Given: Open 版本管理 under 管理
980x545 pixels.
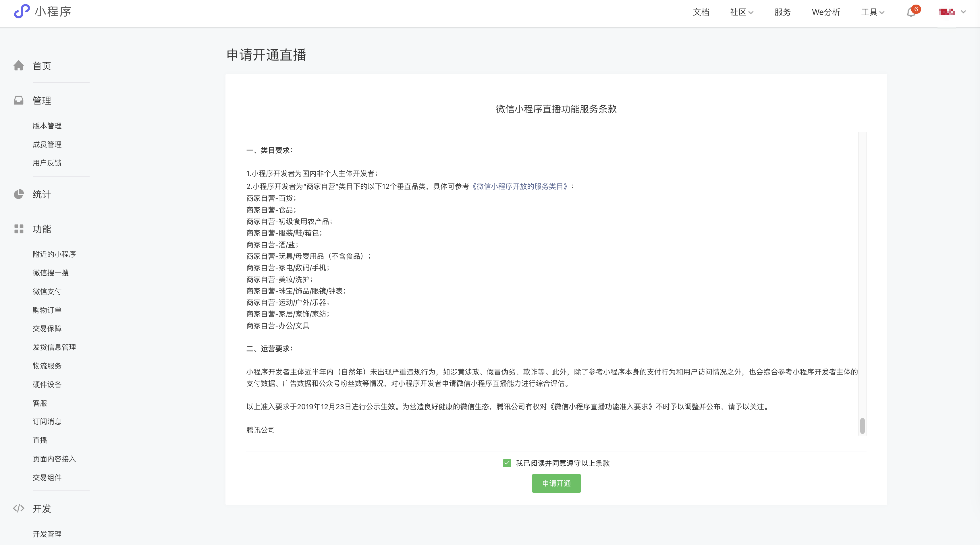Looking at the screenshot, I should (x=47, y=126).
